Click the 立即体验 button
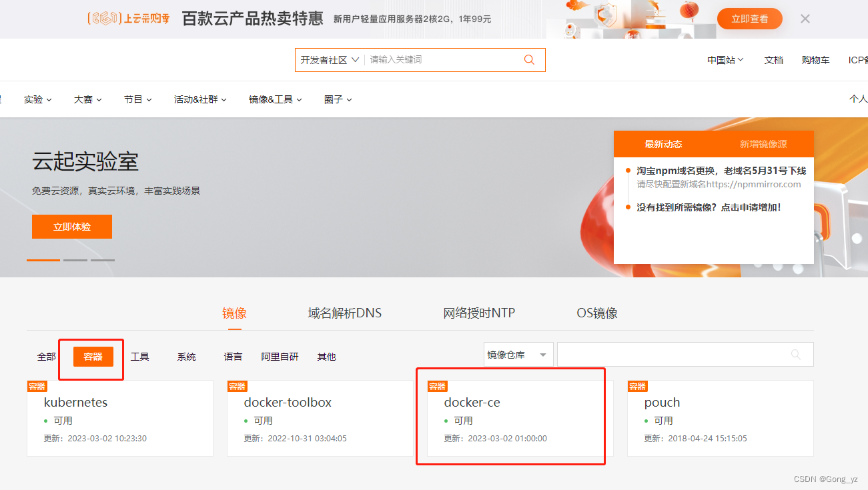Viewport: 868px width, 490px height. click(x=72, y=227)
